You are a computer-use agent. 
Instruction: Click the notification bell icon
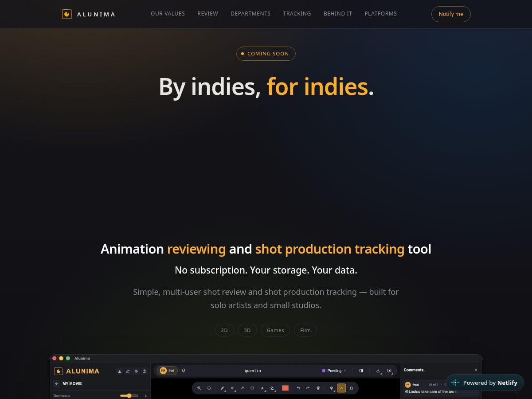pos(184,371)
